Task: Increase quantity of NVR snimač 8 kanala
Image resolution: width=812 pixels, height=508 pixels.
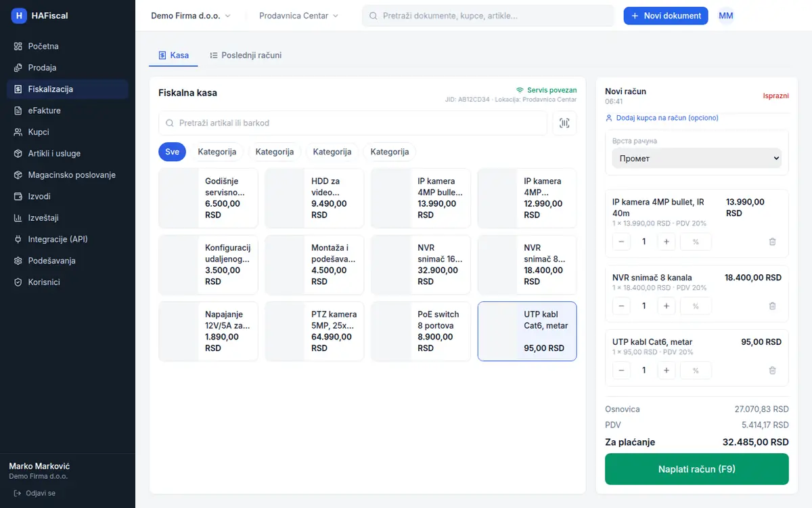Action: [x=667, y=306]
